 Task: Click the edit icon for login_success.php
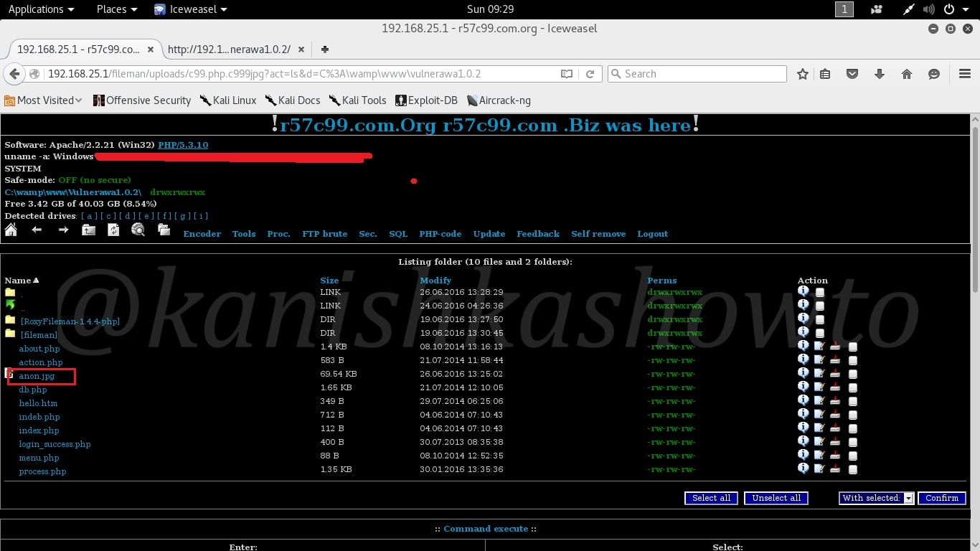tap(819, 443)
